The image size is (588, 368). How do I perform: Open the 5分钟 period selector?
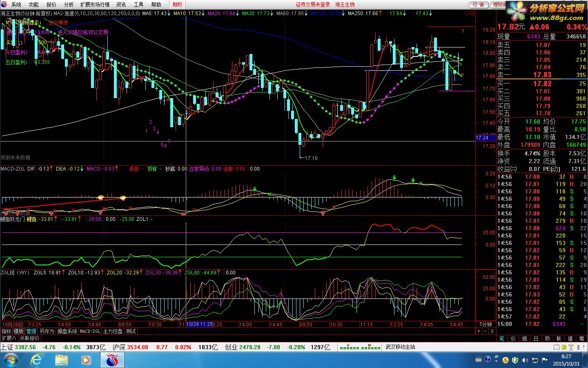coord(486,324)
